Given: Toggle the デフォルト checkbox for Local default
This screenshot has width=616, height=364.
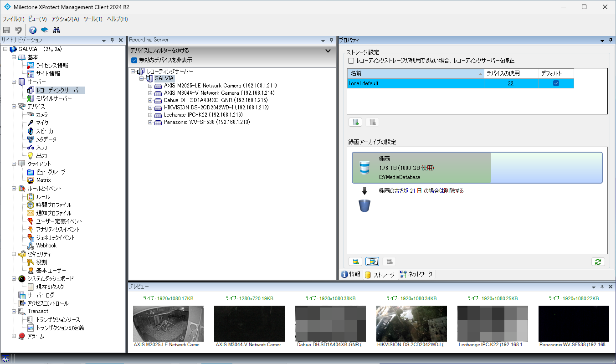Looking at the screenshot, I should (556, 83).
